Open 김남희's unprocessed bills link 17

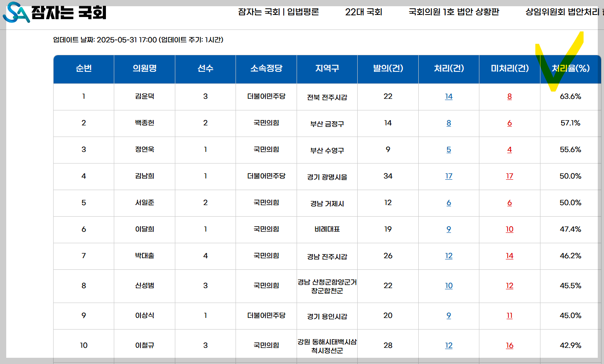click(510, 176)
